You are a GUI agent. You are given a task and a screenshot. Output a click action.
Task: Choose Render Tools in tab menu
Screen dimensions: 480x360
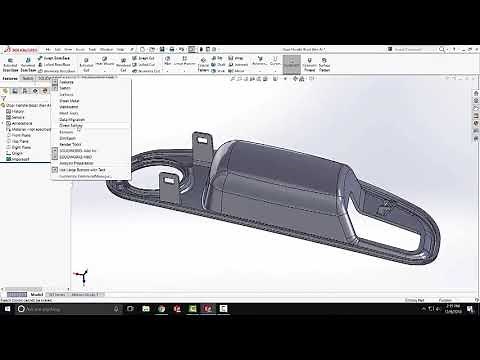pyautogui.click(x=70, y=144)
